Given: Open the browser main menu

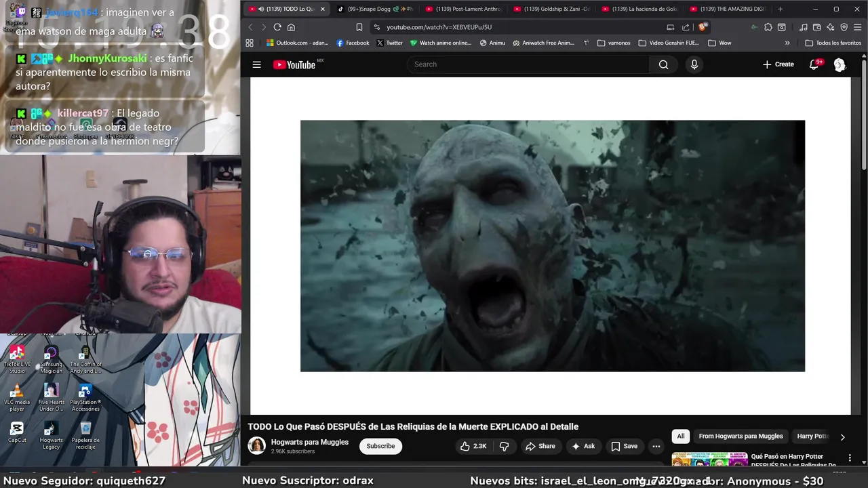Looking at the screenshot, I should point(858,27).
